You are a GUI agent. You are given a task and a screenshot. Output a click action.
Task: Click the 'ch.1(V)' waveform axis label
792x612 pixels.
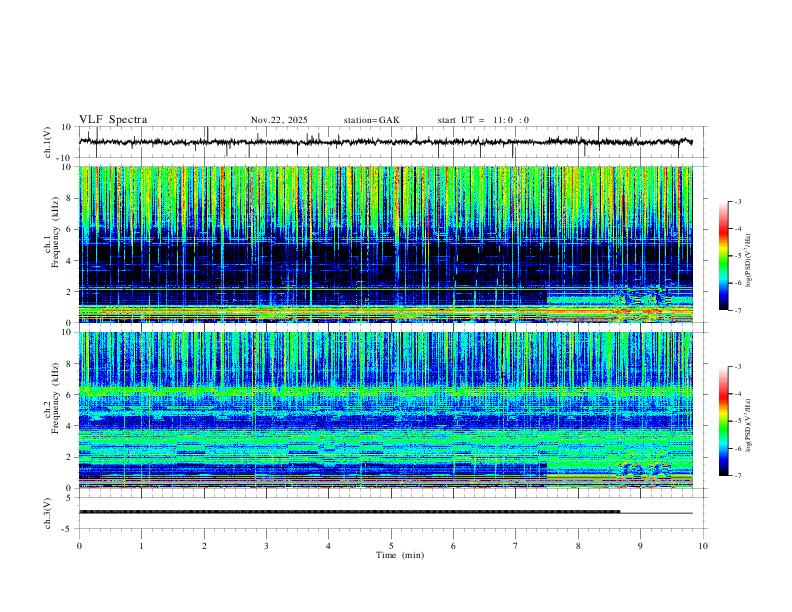point(48,142)
